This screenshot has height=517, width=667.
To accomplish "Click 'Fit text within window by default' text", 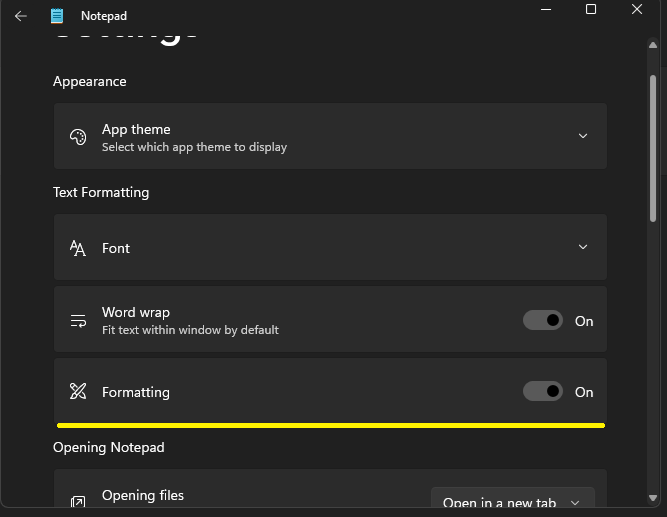I will [190, 330].
